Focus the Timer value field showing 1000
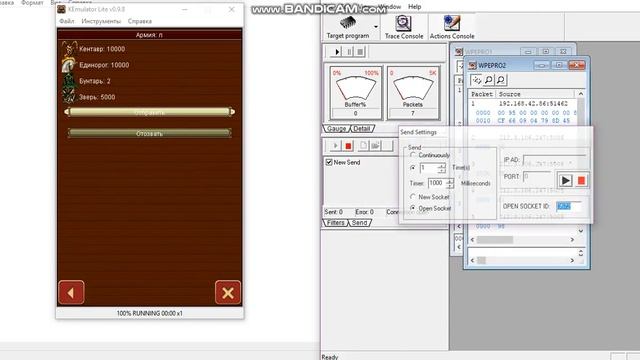This screenshot has height=360, width=640. click(x=437, y=183)
